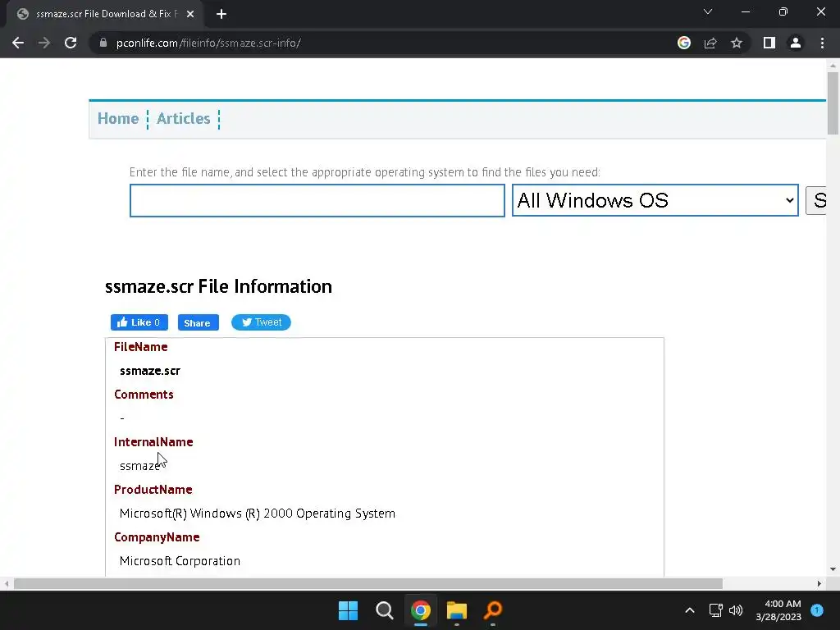Click Windows 2000 Operating System product text
This screenshot has width=840, height=630.
click(258, 514)
